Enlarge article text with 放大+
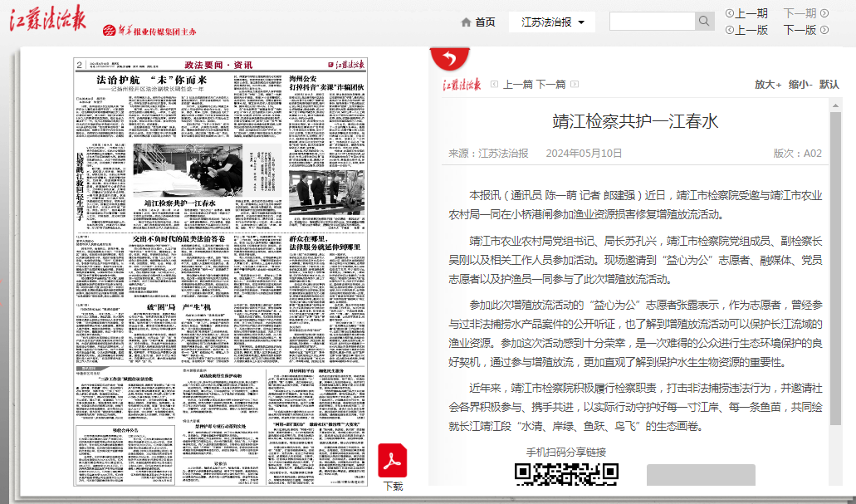 coord(768,85)
